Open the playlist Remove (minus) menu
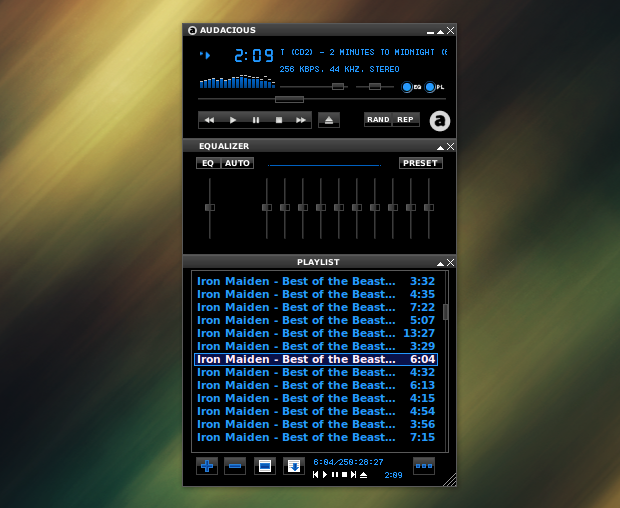Viewport: 620px width, 508px height. point(235,466)
